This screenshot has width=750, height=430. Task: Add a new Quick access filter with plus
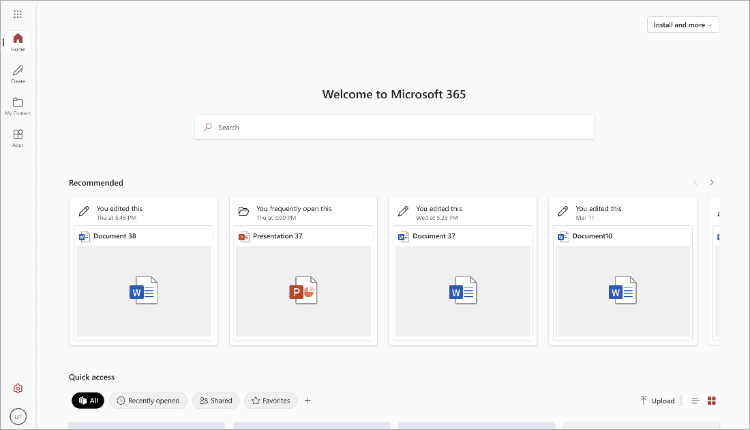pyautogui.click(x=308, y=401)
